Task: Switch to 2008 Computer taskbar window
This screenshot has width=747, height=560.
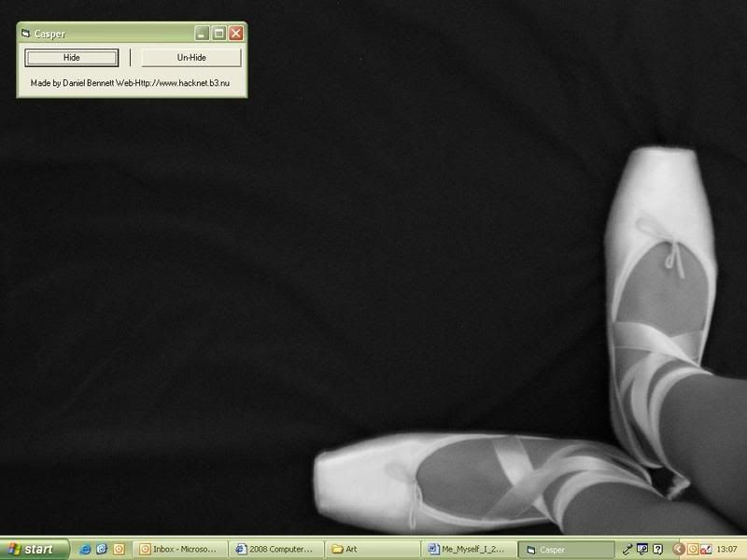Action: pyautogui.click(x=277, y=550)
